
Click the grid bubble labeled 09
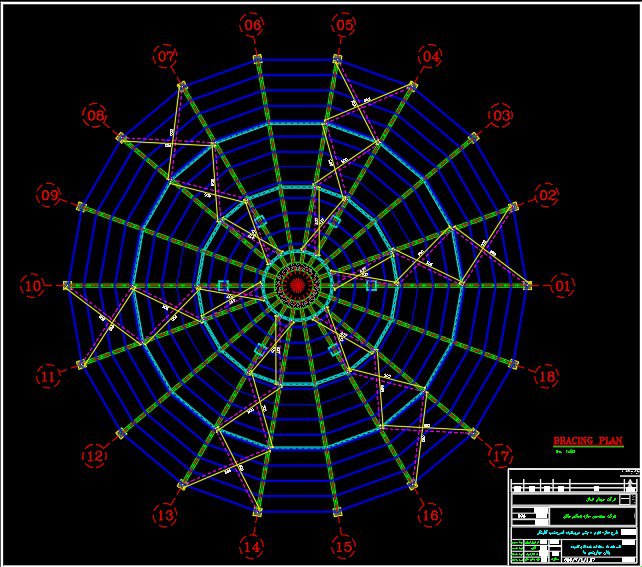pyautogui.click(x=49, y=196)
